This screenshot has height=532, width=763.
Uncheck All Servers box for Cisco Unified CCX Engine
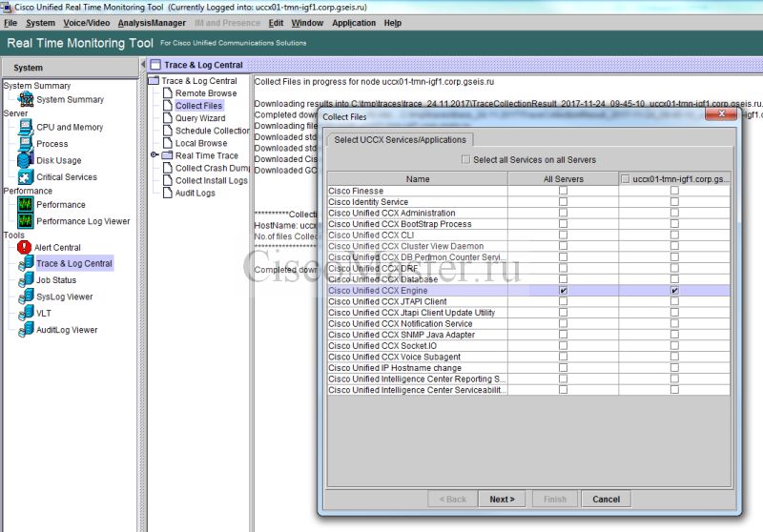click(563, 291)
